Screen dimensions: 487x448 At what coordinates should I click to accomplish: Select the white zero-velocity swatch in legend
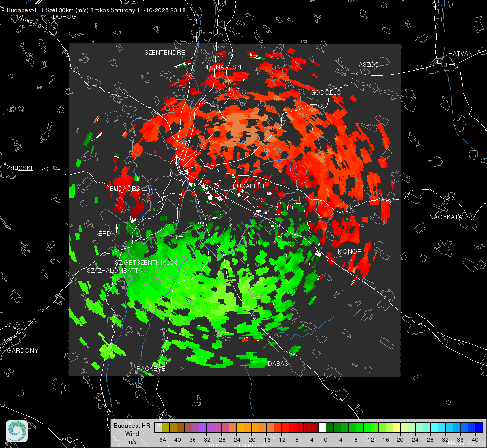point(322,428)
